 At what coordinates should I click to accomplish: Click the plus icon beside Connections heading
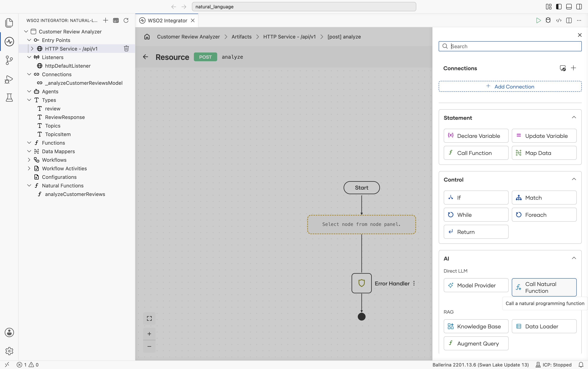(574, 68)
